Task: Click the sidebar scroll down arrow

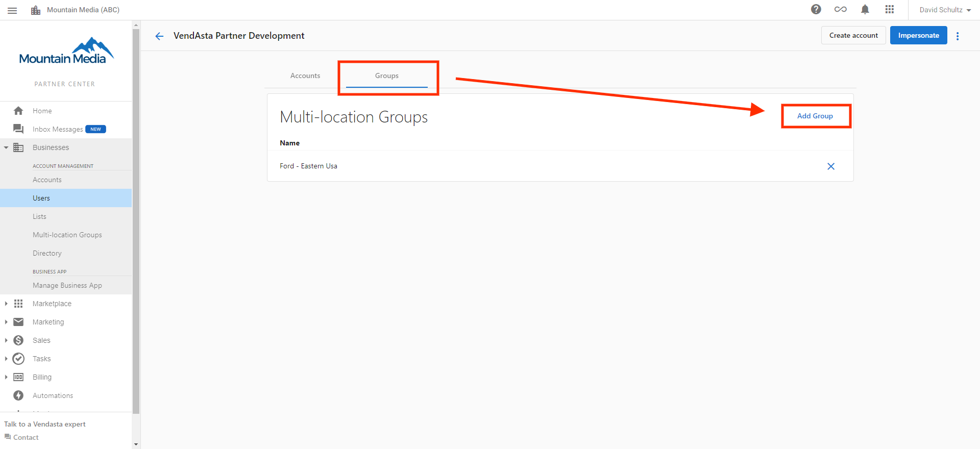Action: click(136, 444)
